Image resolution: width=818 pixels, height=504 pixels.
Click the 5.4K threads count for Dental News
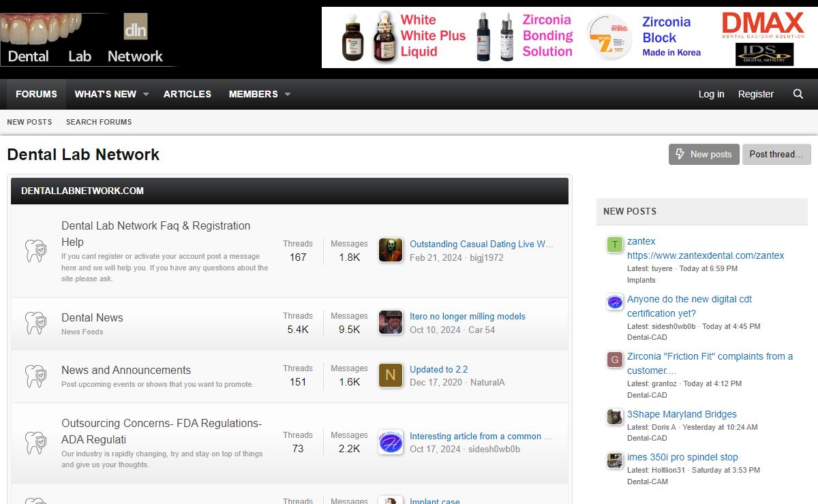point(298,330)
